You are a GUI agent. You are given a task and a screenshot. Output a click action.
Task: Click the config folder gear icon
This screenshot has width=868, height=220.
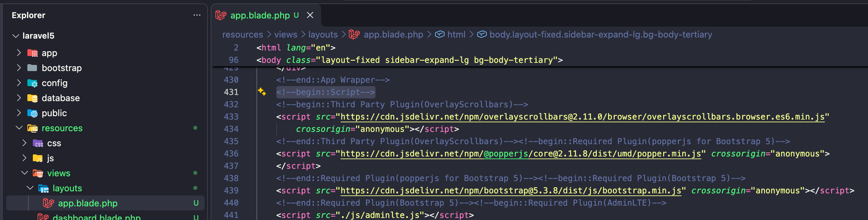32,83
